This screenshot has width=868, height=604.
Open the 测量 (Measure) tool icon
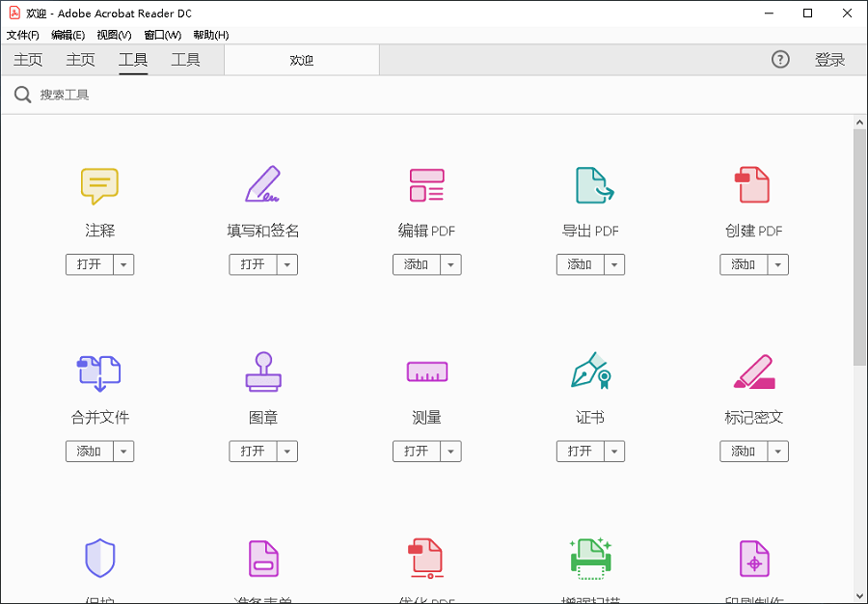pos(426,372)
